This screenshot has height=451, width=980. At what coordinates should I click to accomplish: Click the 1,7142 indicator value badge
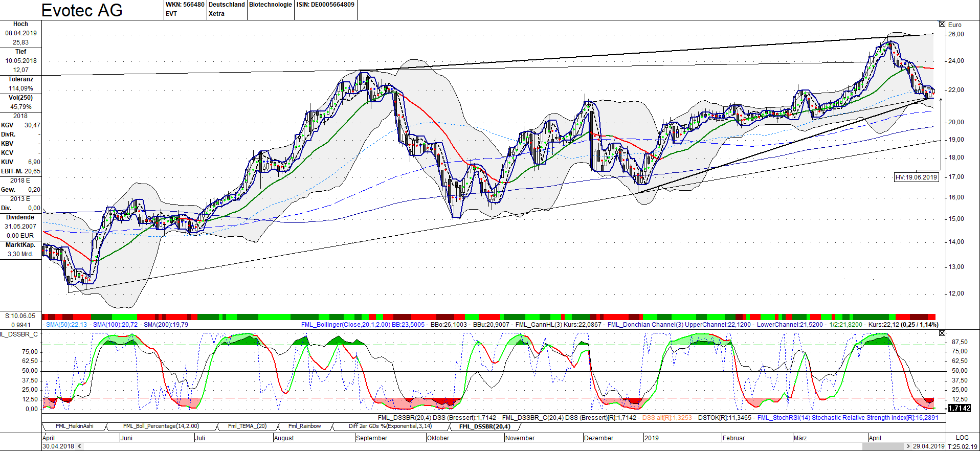click(960, 408)
